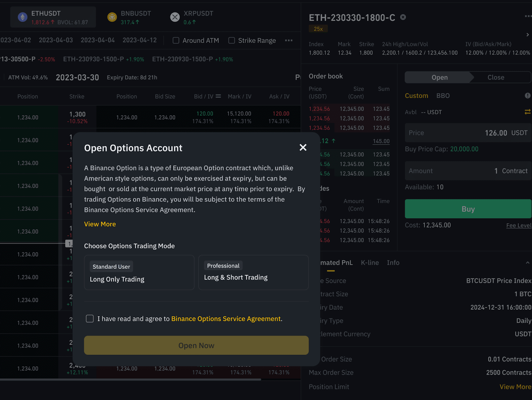This screenshot has height=400, width=532.
Task: Click the XRPUSDT coin icon
Action: (175, 17)
